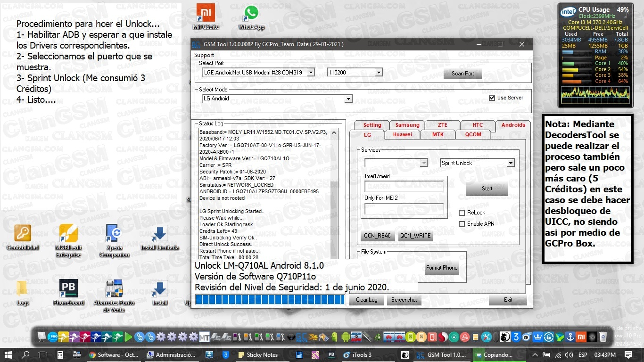Launch Phoneboard desktop shortcut
Screen dimensions: 644x362
(68, 293)
